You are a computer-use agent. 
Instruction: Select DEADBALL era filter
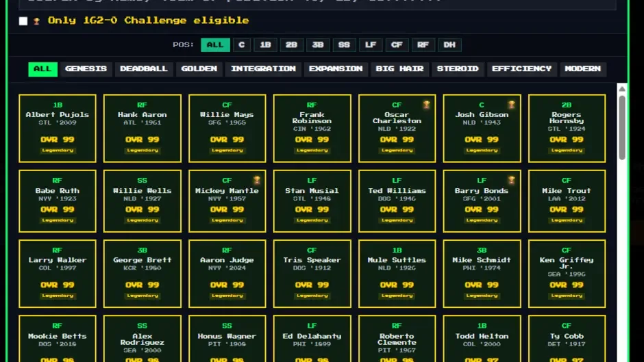[x=144, y=69]
